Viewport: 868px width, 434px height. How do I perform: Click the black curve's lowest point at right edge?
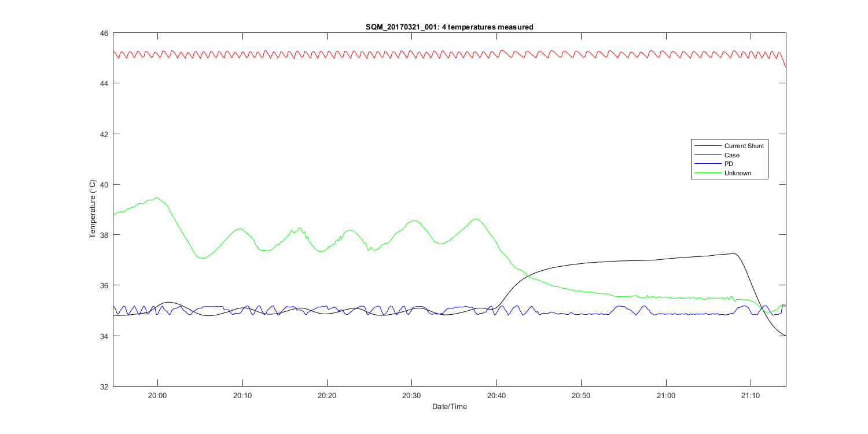pos(784,335)
